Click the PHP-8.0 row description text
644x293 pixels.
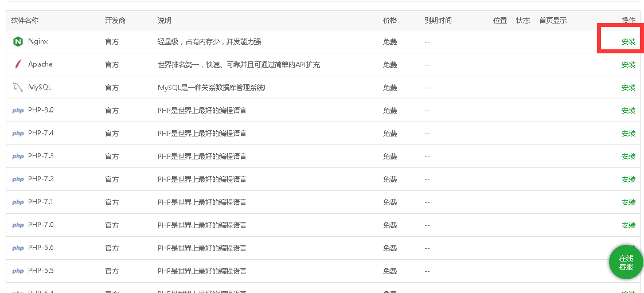202,111
